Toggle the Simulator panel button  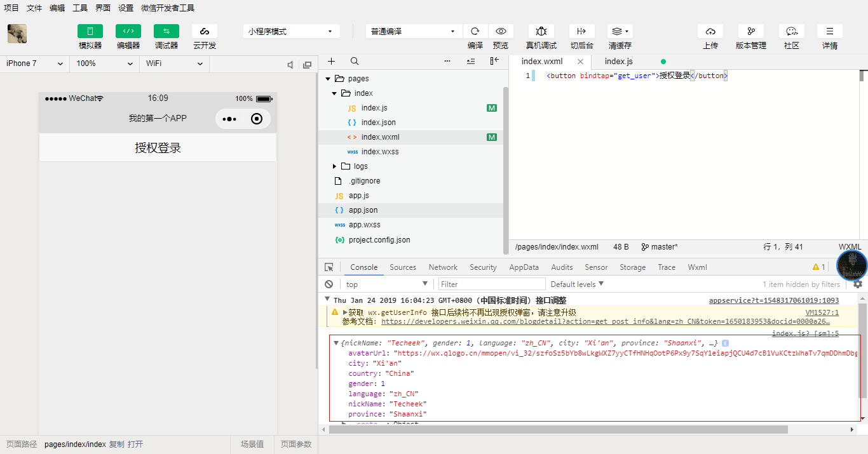(90, 31)
